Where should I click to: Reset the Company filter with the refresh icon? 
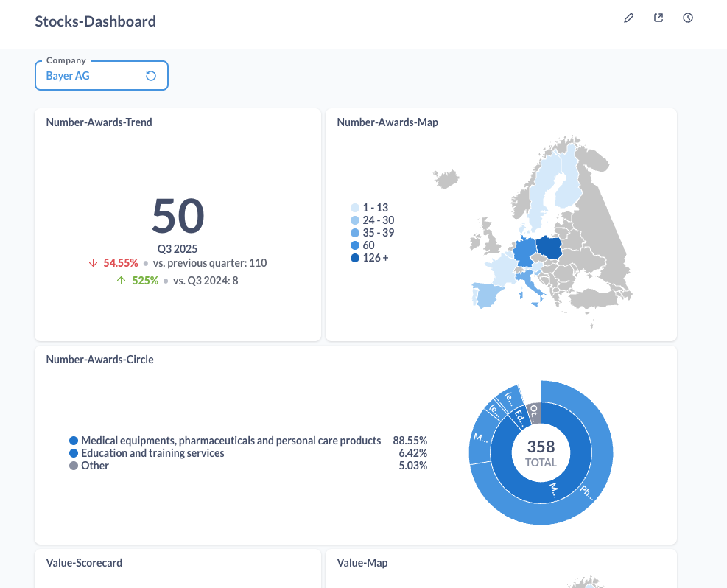coord(150,75)
